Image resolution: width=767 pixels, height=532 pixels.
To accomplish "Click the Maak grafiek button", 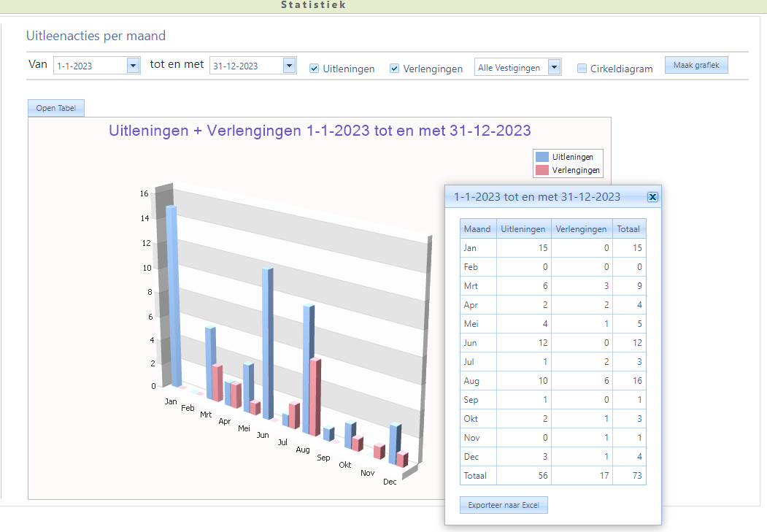I will pyautogui.click(x=695, y=66).
